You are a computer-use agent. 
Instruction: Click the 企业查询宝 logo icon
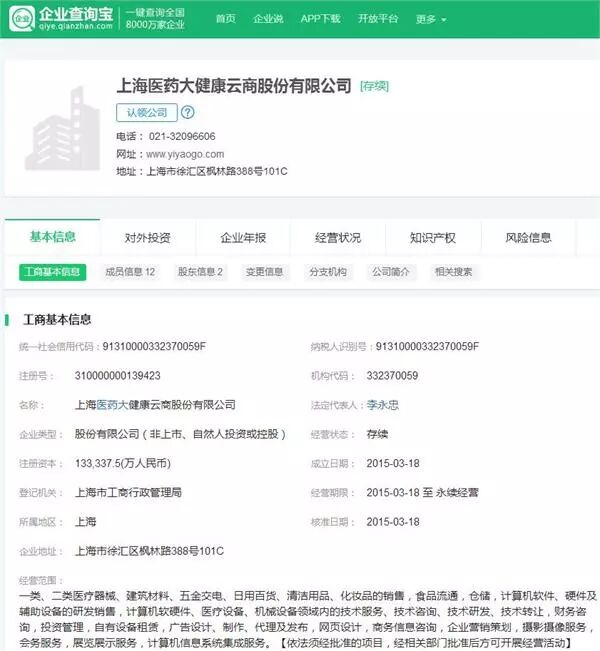pyautogui.click(x=22, y=19)
